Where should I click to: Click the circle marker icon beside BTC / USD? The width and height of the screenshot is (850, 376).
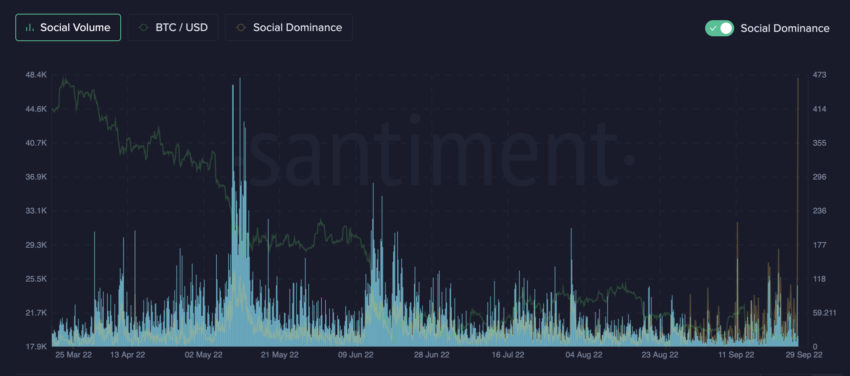pos(144,28)
